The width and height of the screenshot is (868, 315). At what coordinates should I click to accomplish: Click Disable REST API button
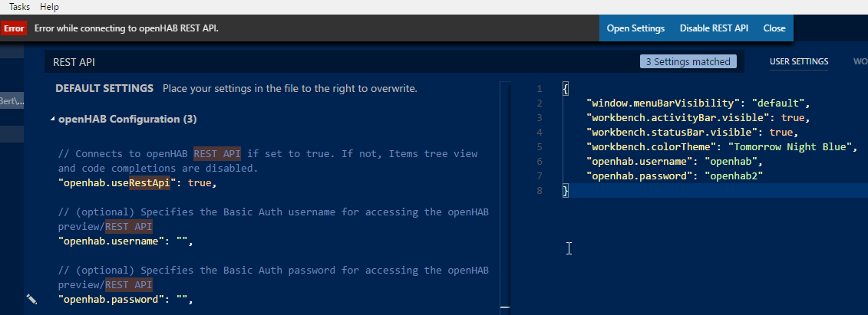point(714,28)
